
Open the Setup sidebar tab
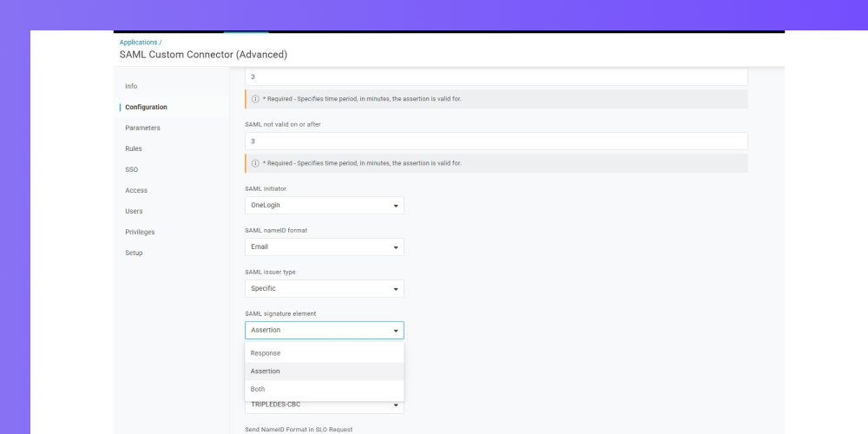pos(134,253)
